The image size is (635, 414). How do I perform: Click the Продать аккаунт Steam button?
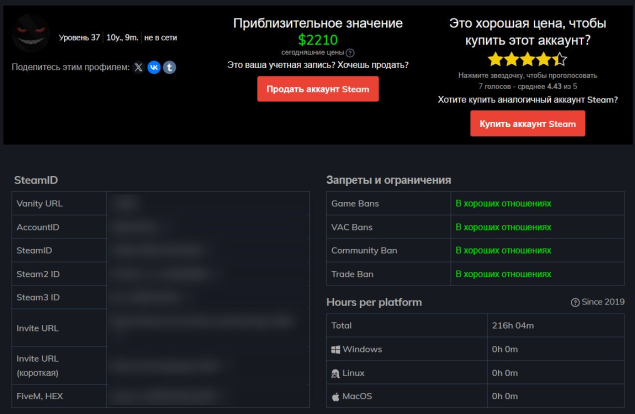318,89
